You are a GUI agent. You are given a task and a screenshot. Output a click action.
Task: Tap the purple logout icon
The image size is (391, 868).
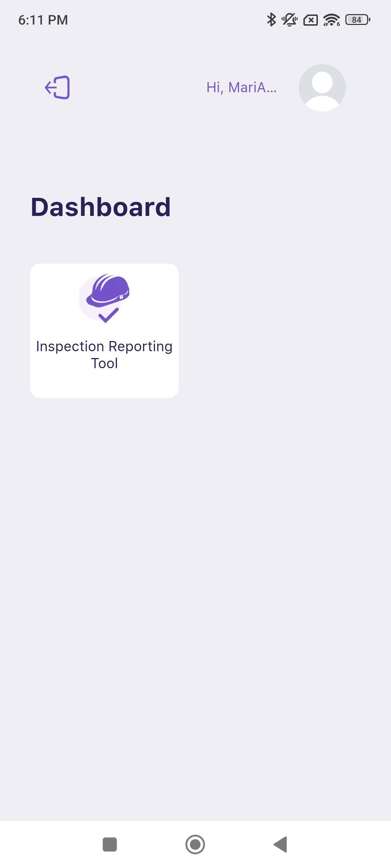pos(57,88)
